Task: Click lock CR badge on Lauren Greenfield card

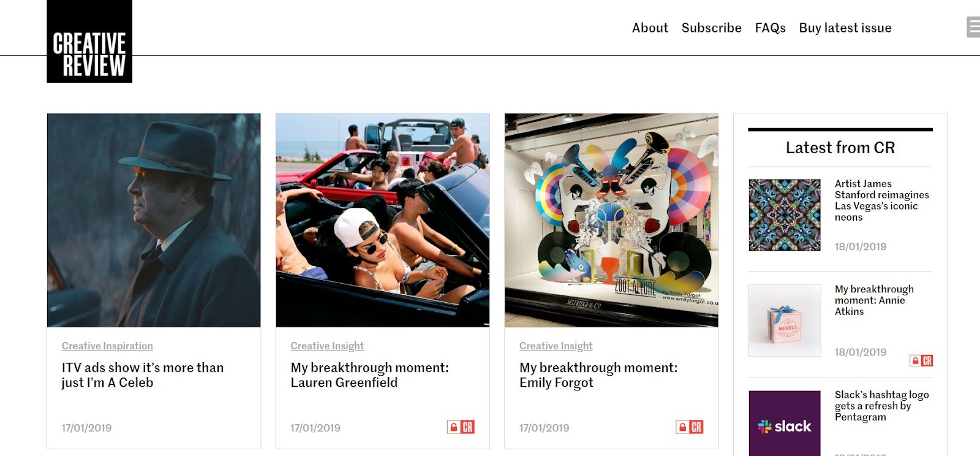Action: tap(461, 427)
